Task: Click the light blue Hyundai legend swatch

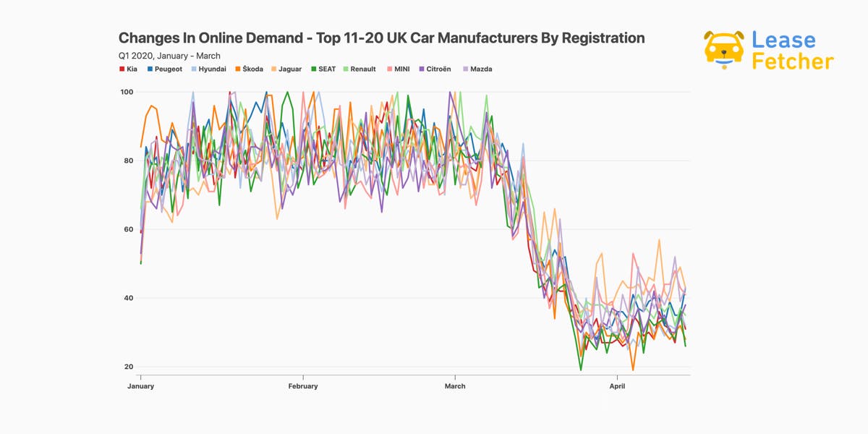Action: coord(194,69)
